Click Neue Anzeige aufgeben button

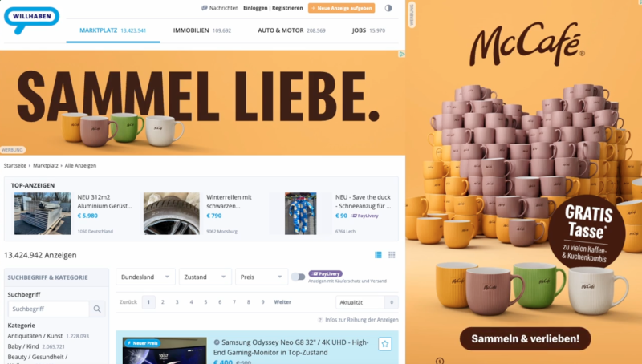pos(342,8)
